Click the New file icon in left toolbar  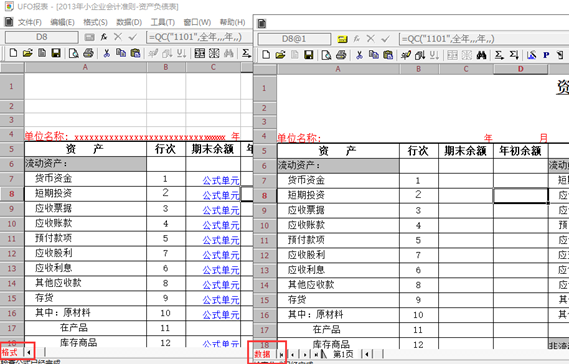coord(13,53)
